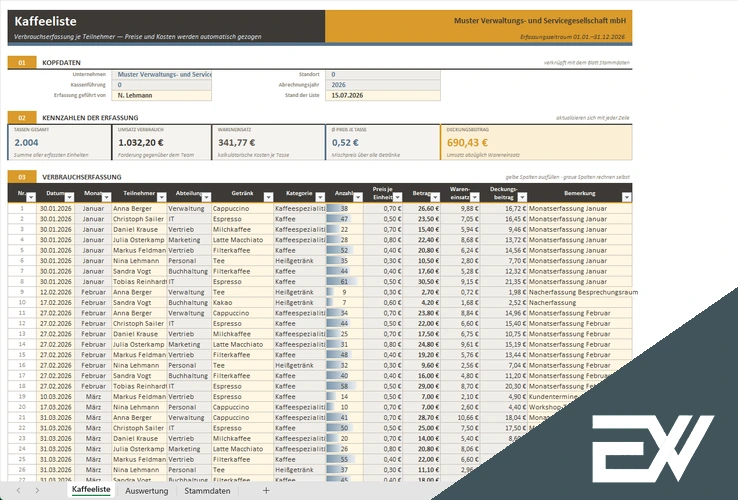Add a new sheet with the plus icon
Screen dimensions: 738x500
[266, 491]
